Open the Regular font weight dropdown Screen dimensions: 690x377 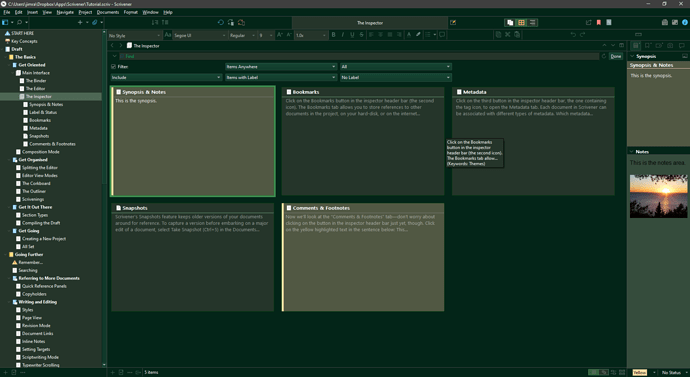coord(242,35)
